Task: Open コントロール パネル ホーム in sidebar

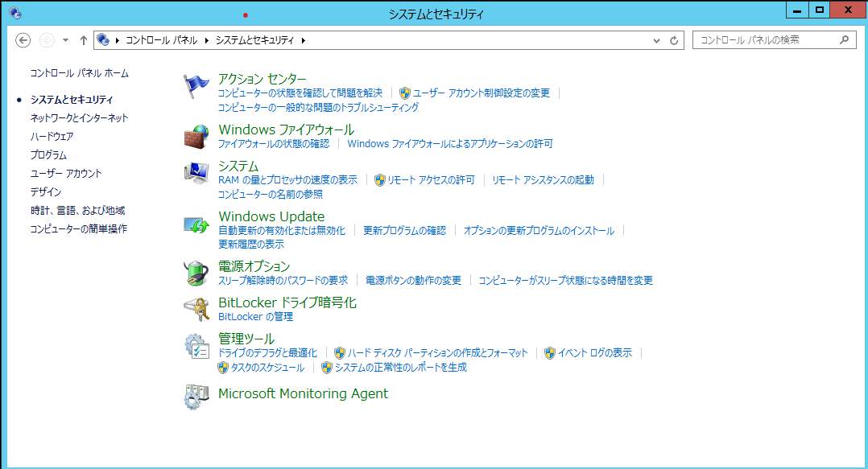Action: [x=79, y=73]
